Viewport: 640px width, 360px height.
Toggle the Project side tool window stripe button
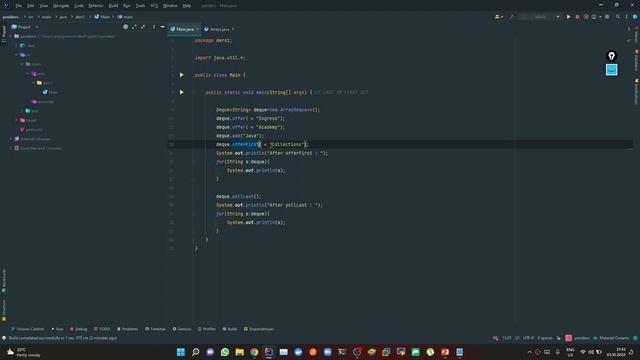pyautogui.click(x=4, y=34)
